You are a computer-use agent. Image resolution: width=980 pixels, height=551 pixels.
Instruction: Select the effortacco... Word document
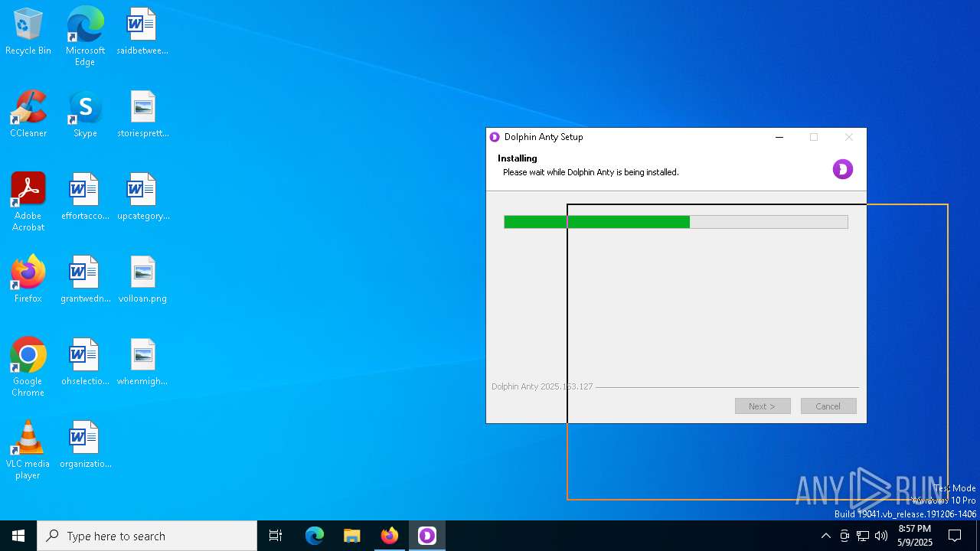pyautogui.click(x=85, y=197)
